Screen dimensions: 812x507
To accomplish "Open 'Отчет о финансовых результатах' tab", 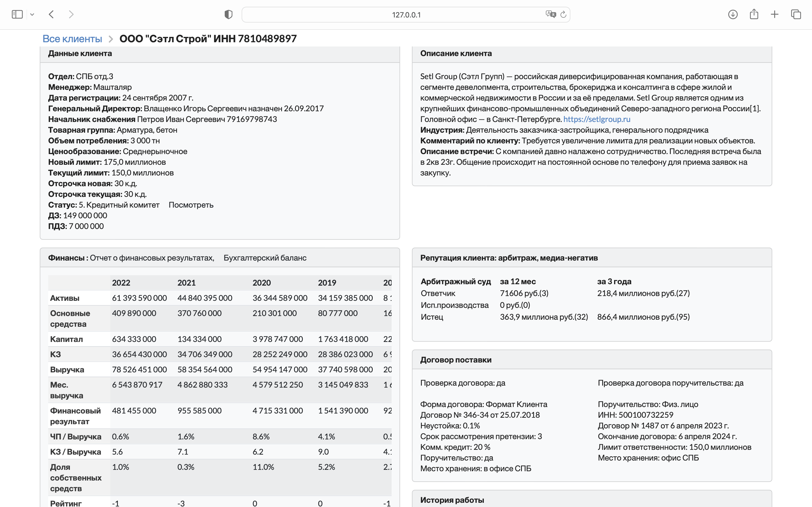I will pos(152,258).
